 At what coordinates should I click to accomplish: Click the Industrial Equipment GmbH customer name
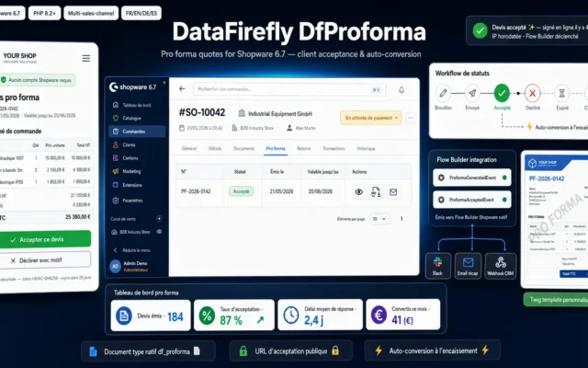279,114
